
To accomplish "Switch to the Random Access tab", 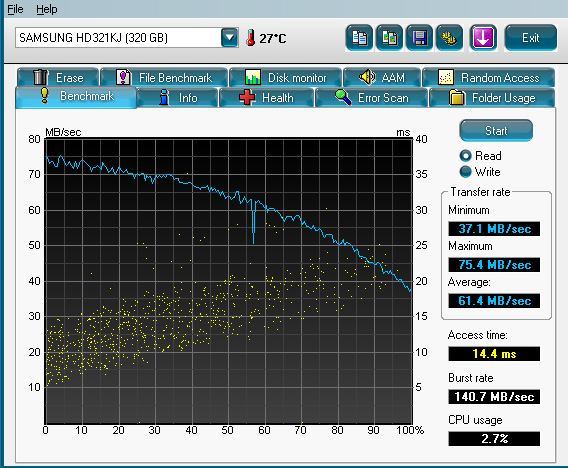I will (488, 78).
